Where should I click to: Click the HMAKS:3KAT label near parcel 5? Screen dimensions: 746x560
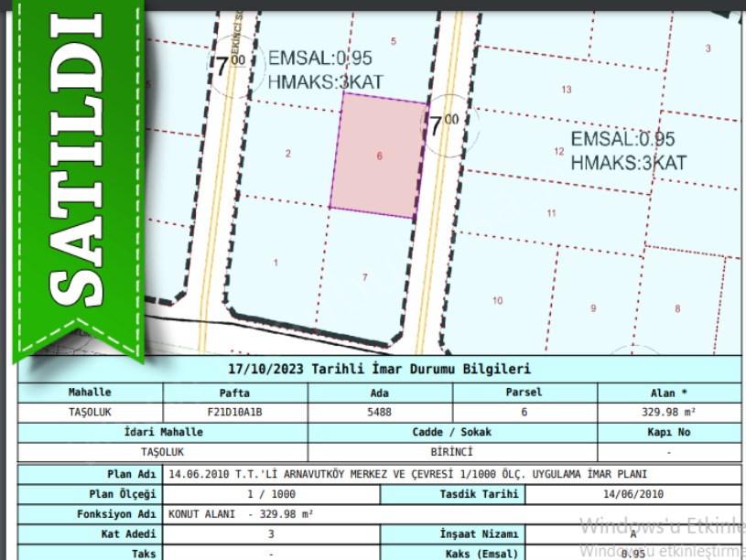325,81
